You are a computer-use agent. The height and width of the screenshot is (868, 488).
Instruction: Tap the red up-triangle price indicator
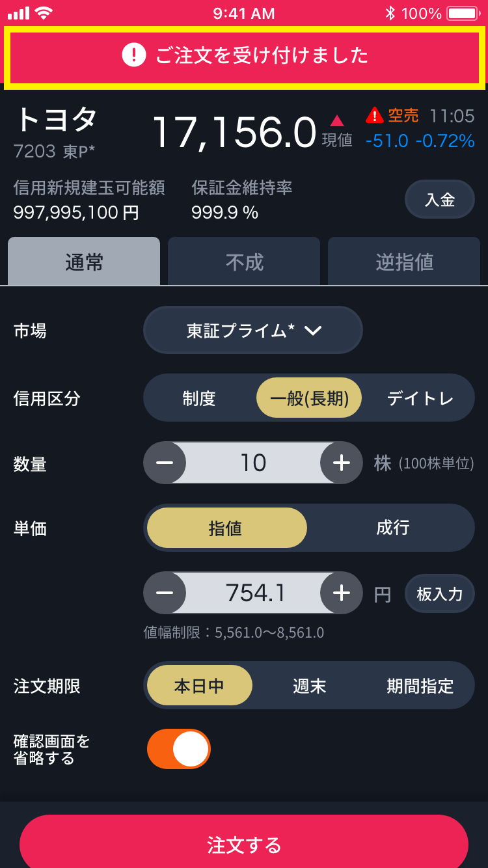pyautogui.click(x=336, y=120)
